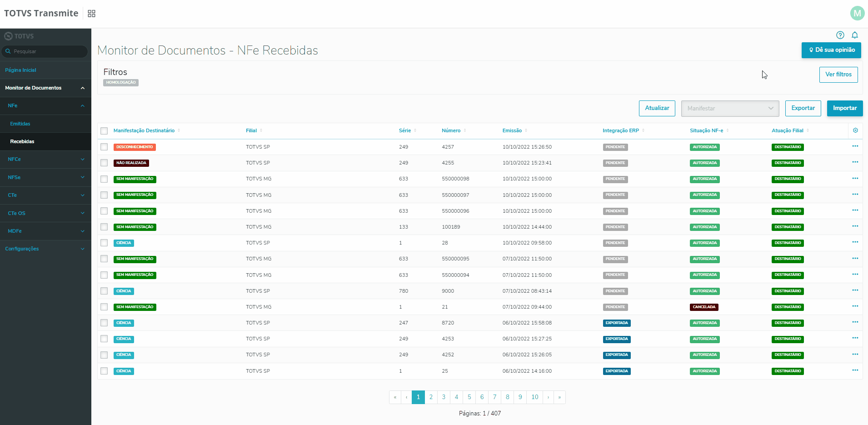Go to page 10
868x425 pixels.
tap(535, 397)
